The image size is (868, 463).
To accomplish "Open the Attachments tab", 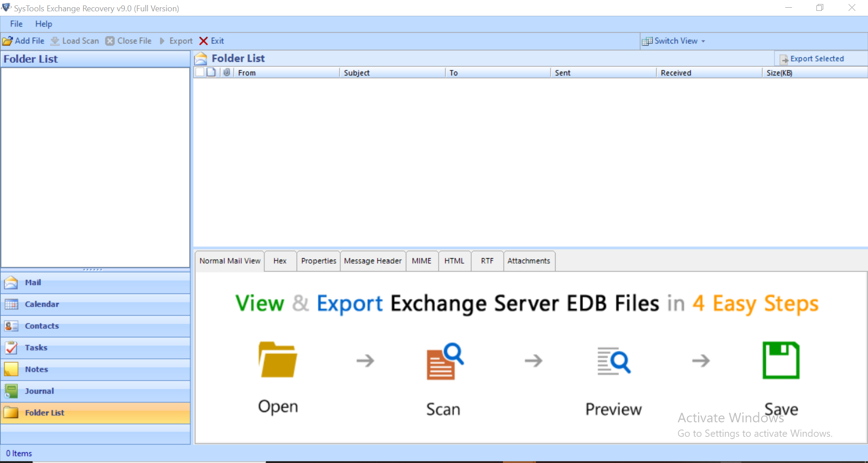I will point(529,261).
